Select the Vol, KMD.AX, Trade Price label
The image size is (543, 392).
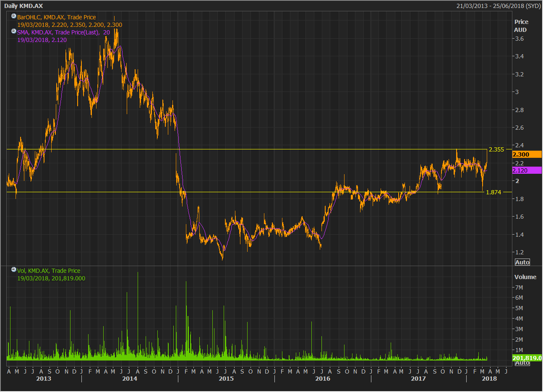[x=49, y=271]
